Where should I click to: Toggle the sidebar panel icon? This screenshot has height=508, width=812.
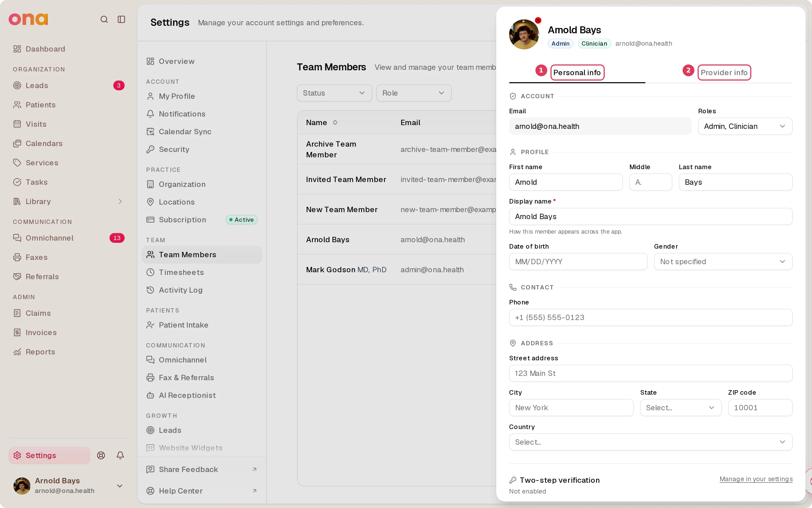(x=121, y=20)
